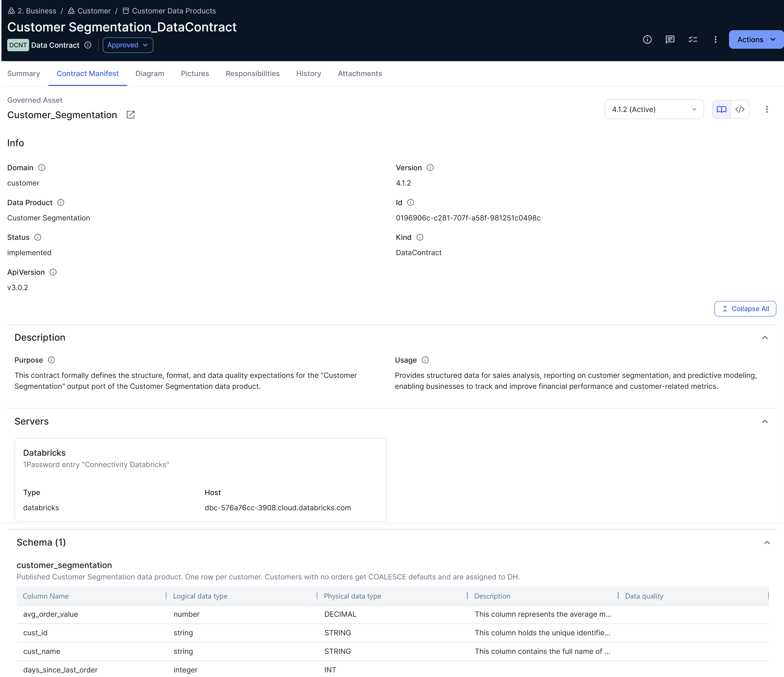Viewport: 784px width, 677px height.
Task: Go to Customer breadcrumb link
Action: click(x=94, y=11)
